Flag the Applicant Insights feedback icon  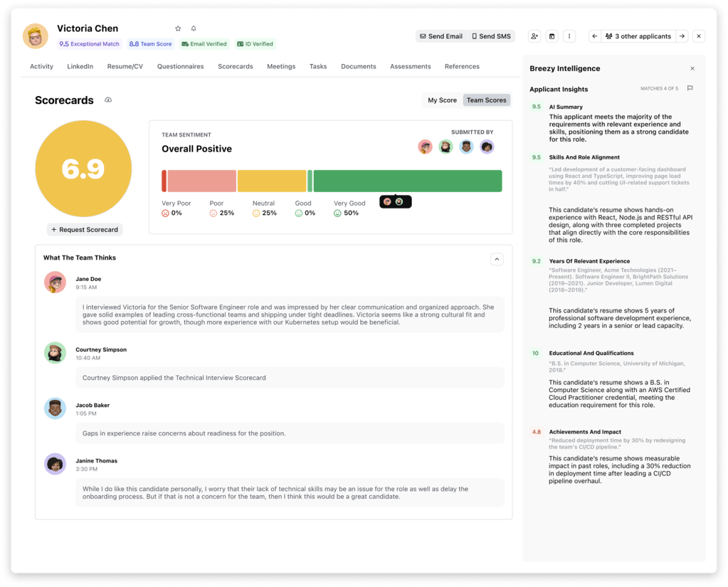pyautogui.click(x=690, y=88)
